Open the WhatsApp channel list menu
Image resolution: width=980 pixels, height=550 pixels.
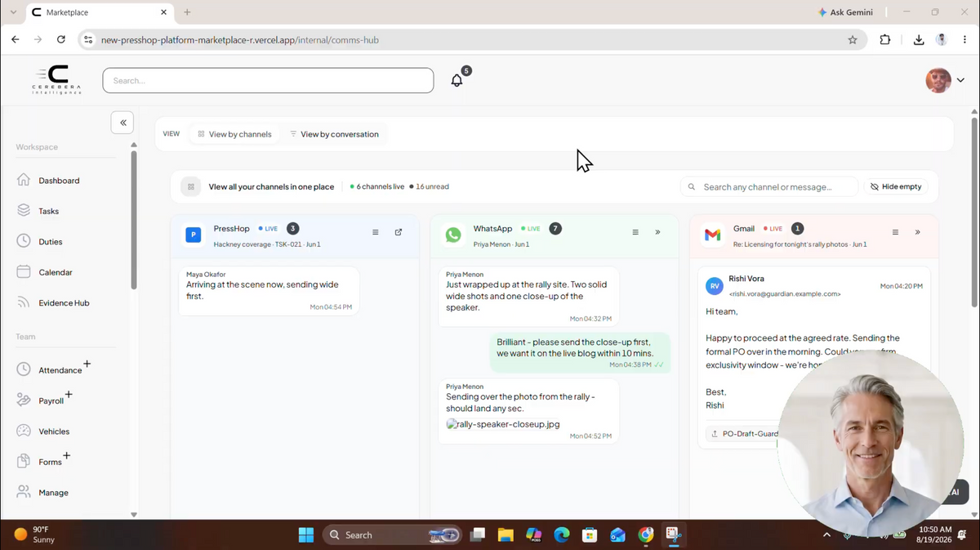(x=635, y=232)
